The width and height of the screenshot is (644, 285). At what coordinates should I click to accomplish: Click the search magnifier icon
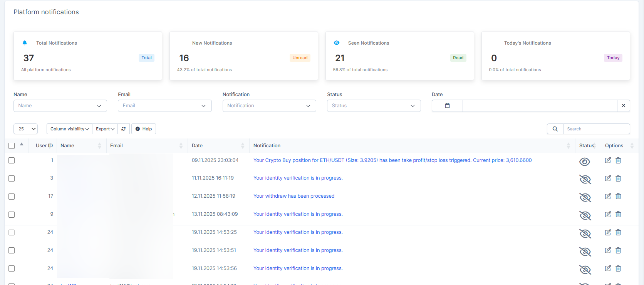[555, 129]
